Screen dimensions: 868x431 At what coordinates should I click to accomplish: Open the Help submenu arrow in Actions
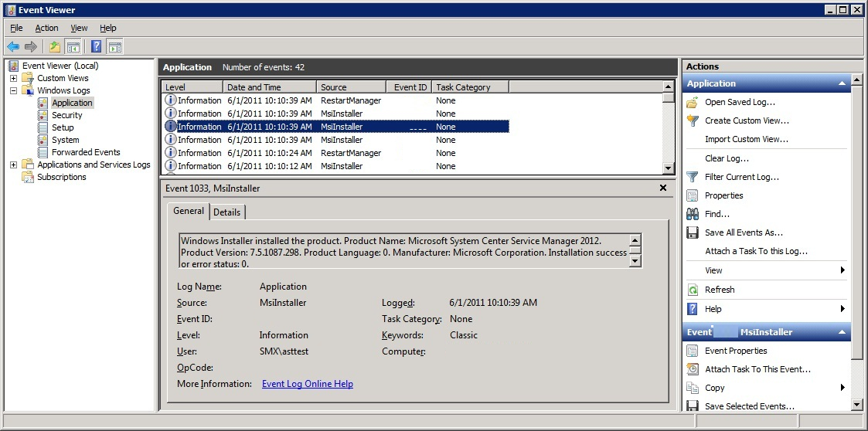click(x=842, y=309)
